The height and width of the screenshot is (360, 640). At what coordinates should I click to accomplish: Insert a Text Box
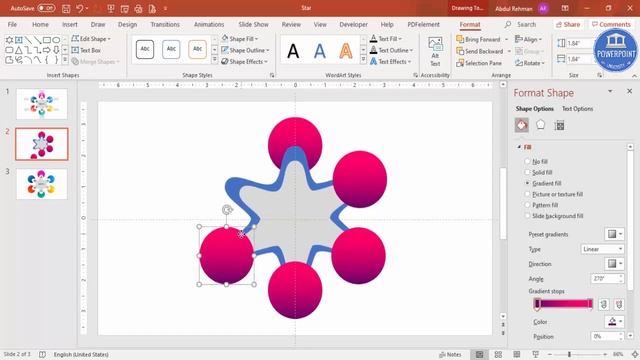pos(86,50)
